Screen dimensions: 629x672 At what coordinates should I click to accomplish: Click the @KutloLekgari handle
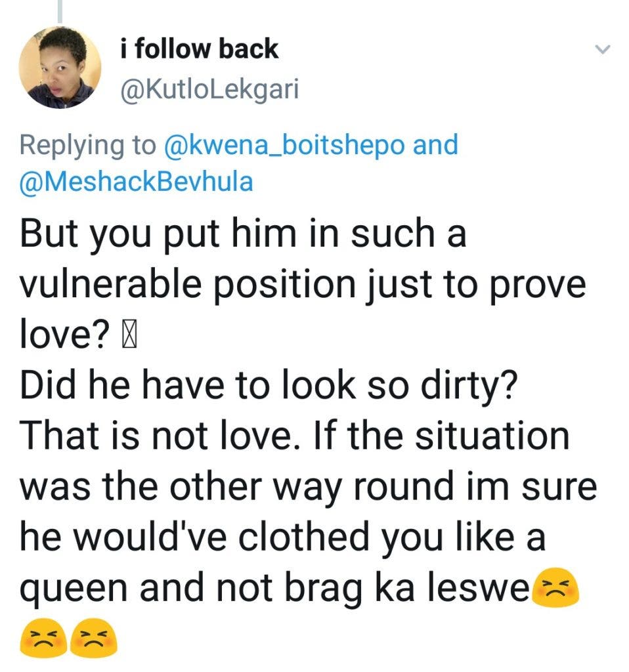(209, 89)
